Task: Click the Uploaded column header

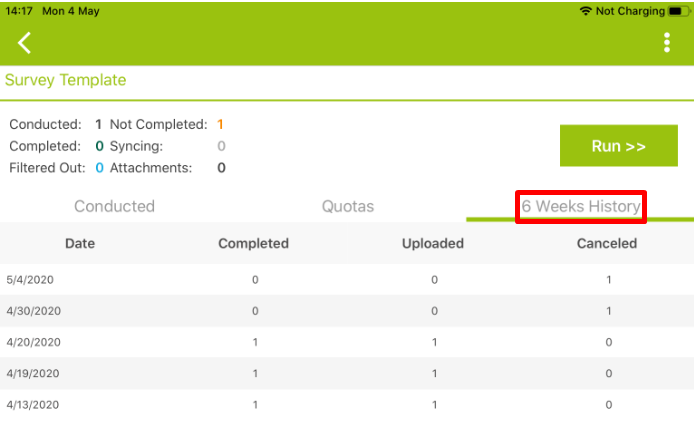Action: click(433, 243)
